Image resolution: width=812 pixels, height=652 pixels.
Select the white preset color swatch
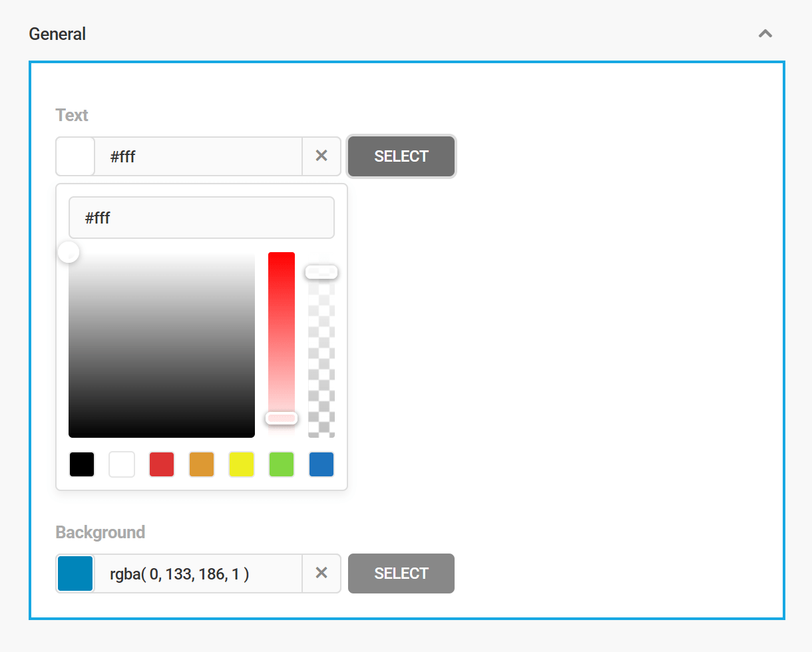[x=121, y=464]
